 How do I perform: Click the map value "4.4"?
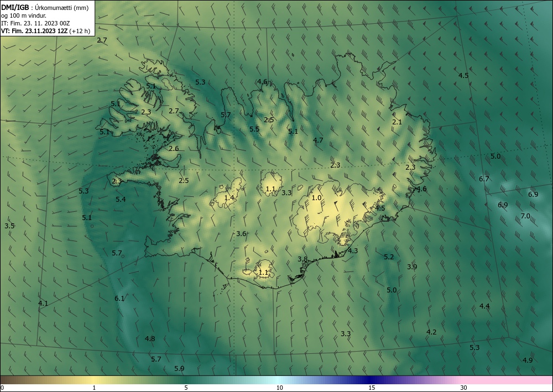pos(484,306)
